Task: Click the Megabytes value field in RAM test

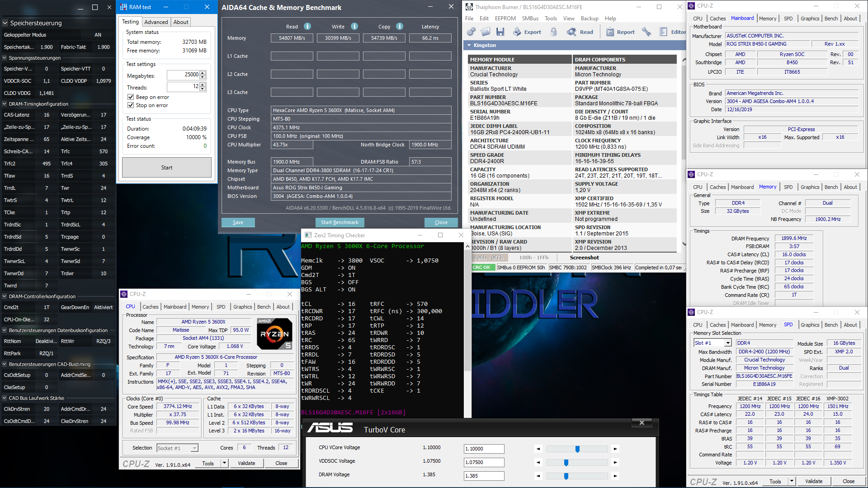Action: (x=184, y=75)
